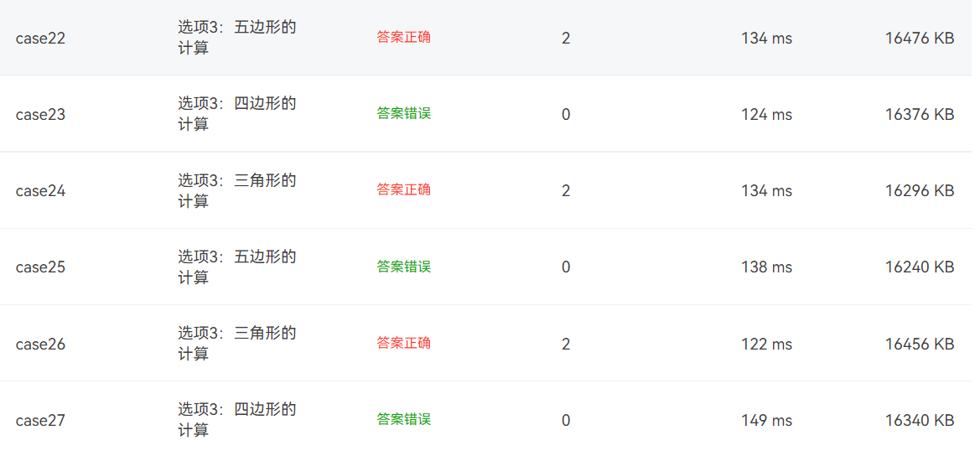Screen dimensions: 980x456
Task: Select the case26 row label
Action: pyautogui.click(x=40, y=344)
